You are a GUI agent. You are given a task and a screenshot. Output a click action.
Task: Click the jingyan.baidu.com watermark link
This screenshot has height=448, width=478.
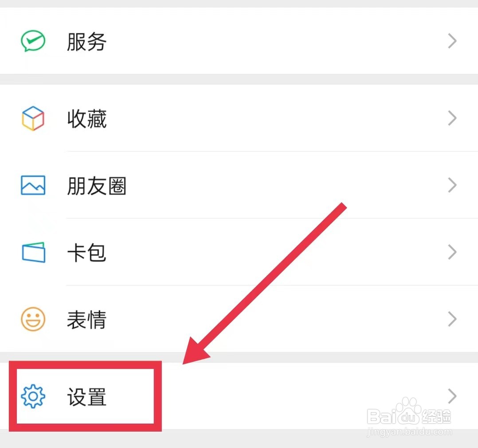pyautogui.click(x=409, y=432)
